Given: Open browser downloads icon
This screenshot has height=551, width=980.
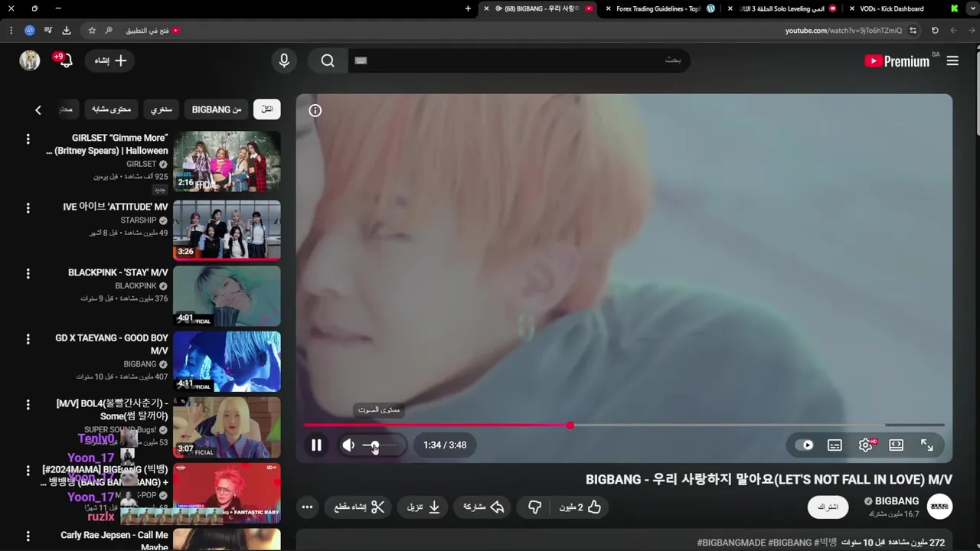Looking at the screenshot, I should pos(66,31).
